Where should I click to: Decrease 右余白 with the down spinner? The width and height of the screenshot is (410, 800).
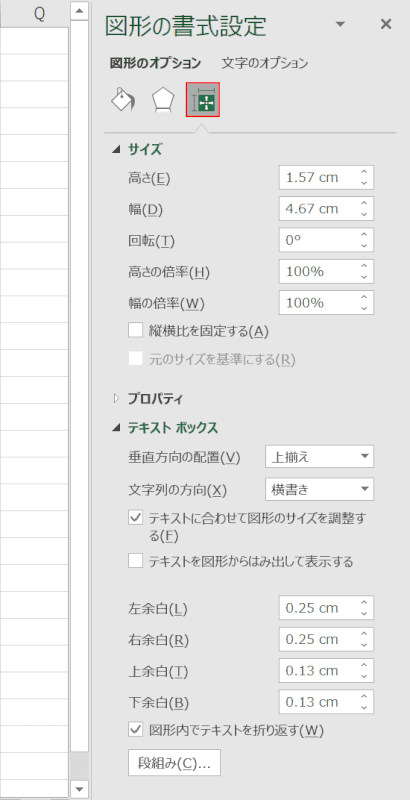(x=364, y=645)
